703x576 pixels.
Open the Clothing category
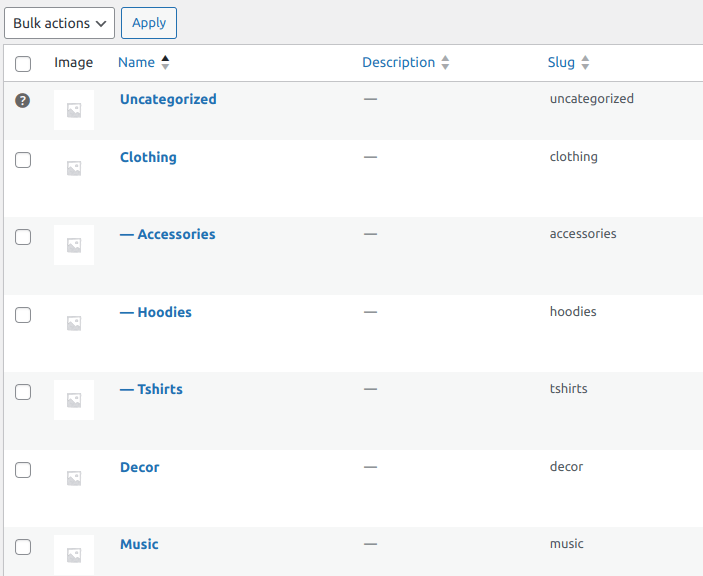click(148, 157)
